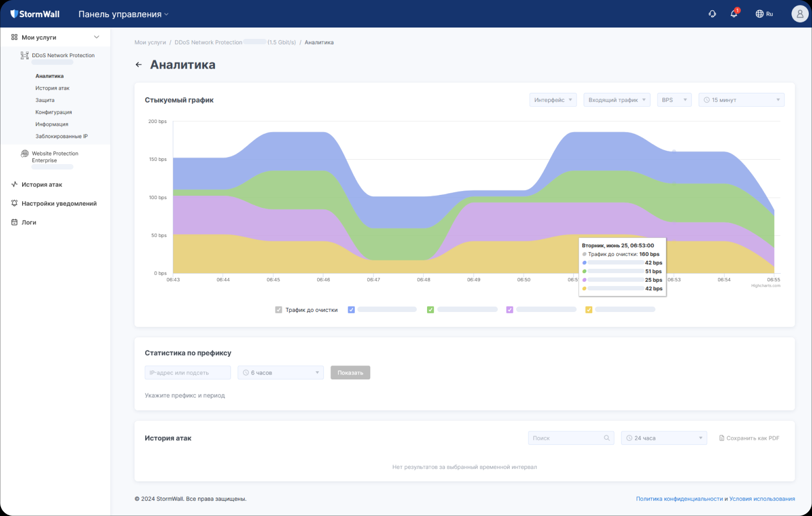Expand the 15 минут time range dropdown

(741, 100)
